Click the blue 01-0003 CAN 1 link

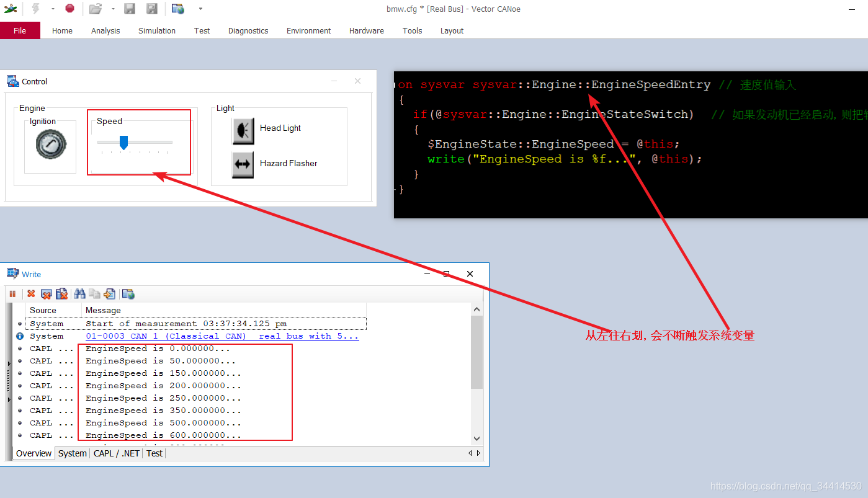pyautogui.click(x=222, y=336)
